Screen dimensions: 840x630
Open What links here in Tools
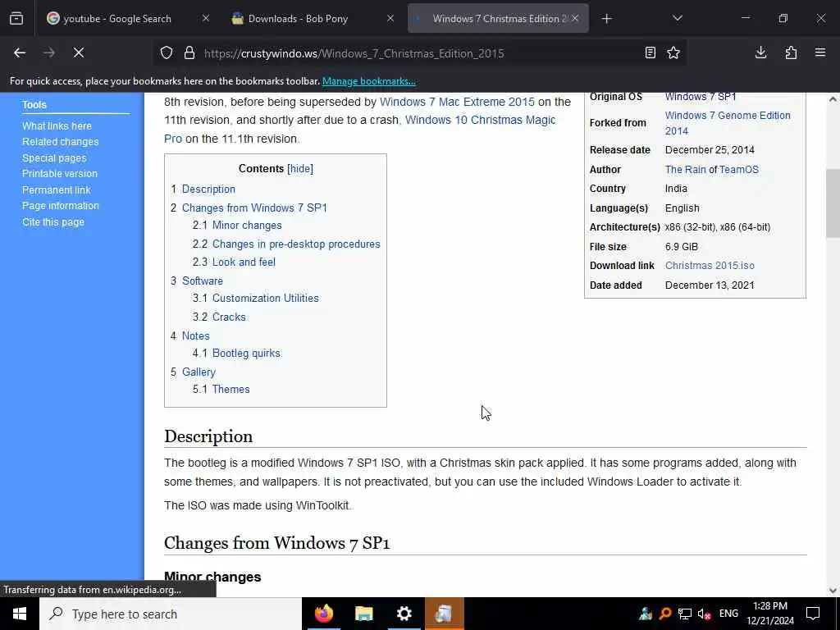57,126
